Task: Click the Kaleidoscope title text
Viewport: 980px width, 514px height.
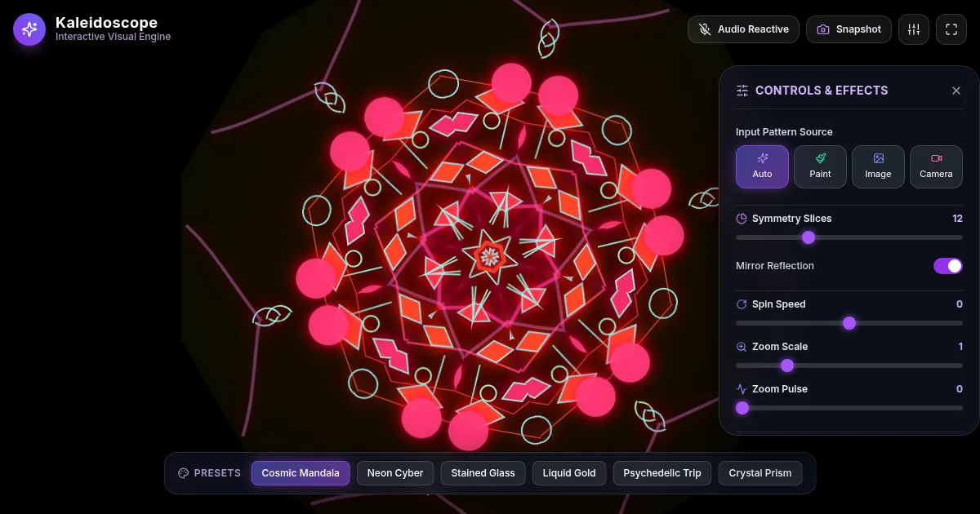Action: tap(106, 22)
